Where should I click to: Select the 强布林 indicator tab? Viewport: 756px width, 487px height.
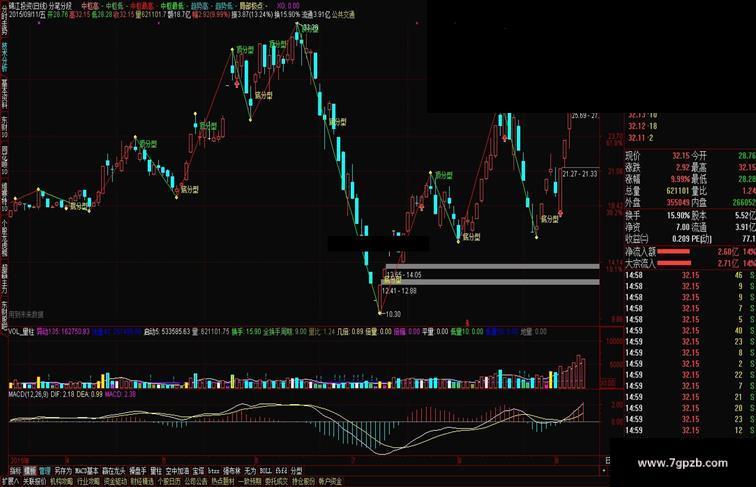coord(231,471)
